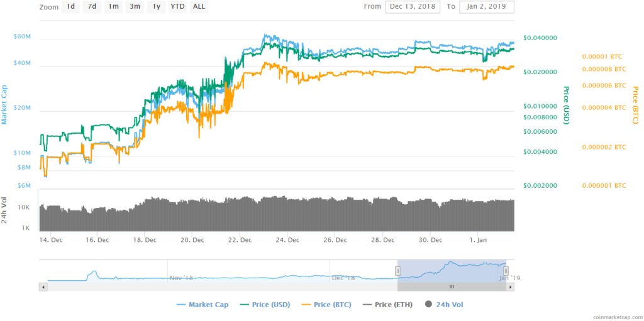This screenshot has height=321, width=644.
Task: Click the $0.006000 price axis label
Action: point(540,132)
